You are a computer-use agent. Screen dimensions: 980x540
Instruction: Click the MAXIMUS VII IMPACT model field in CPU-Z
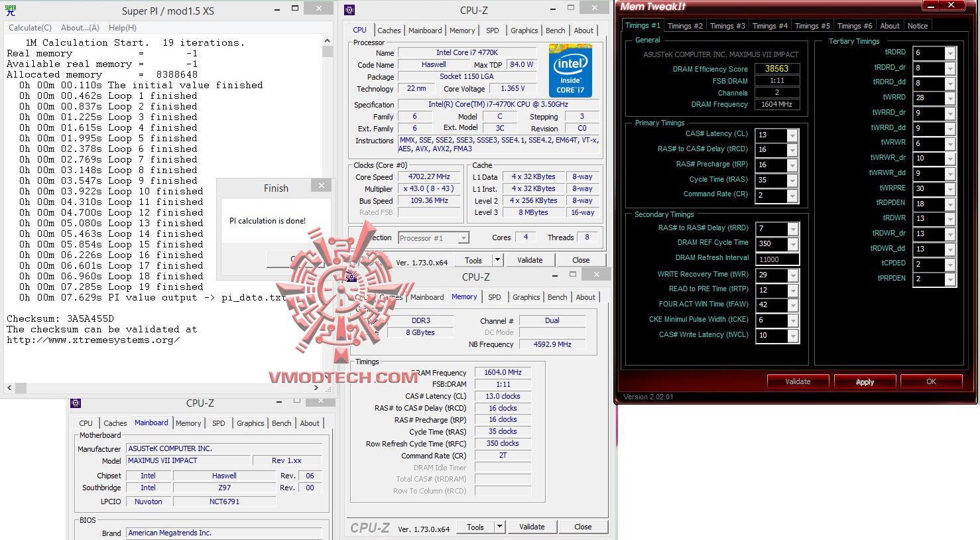coord(190,460)
